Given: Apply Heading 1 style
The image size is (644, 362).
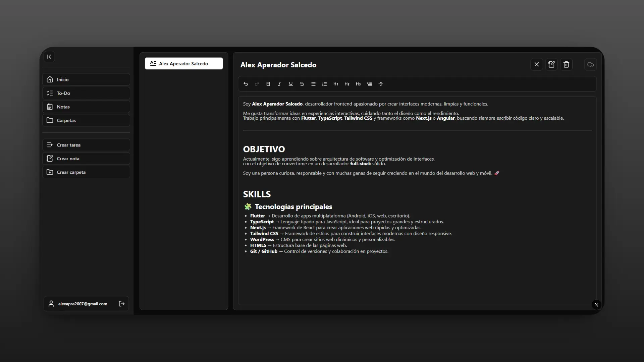Looking at the screenshot, I should tap(336, 84).
